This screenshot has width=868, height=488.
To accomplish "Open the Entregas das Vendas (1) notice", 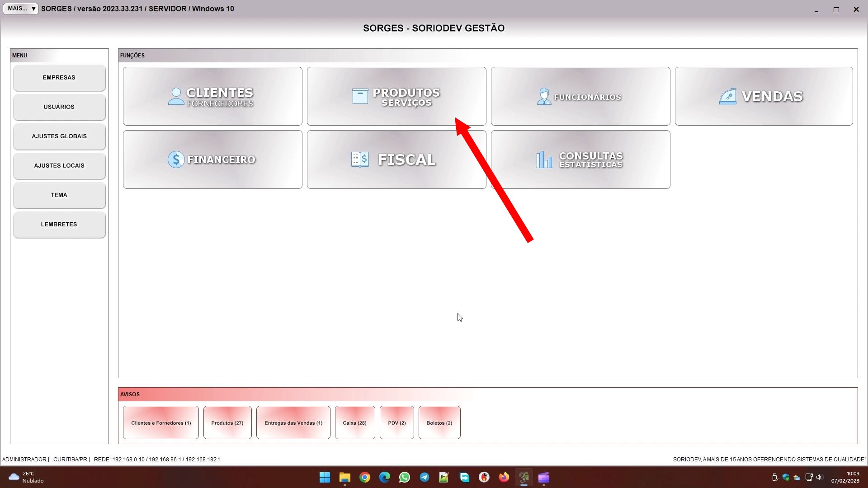I will coord(293,423).
